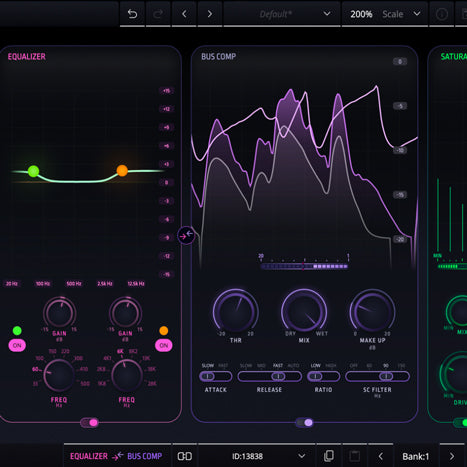The width and height of the screenshot is (467, 467).
Task: Set SC FILTER to 60 option
Action: (x=369, y=366)
